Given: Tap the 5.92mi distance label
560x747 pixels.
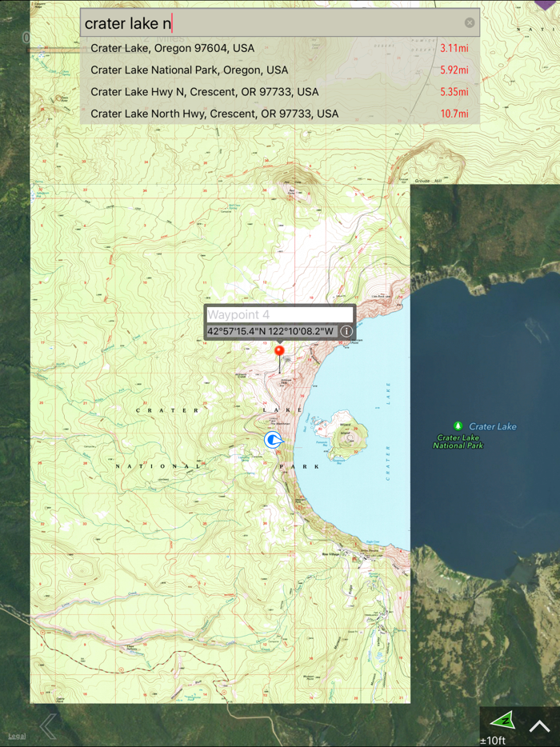Looking at the screenshot, I should click(454, 70).
